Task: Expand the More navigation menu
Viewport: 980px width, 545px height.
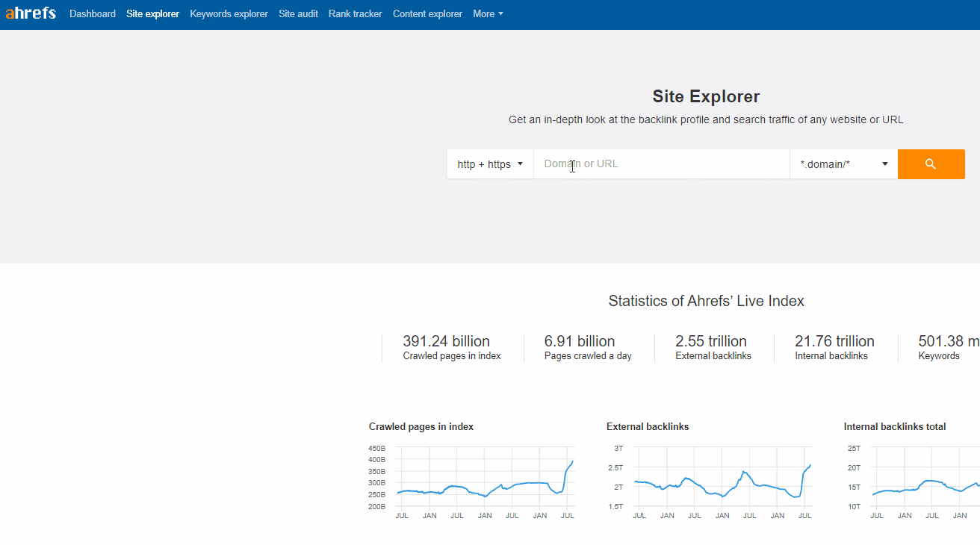Action: (487, 13)
